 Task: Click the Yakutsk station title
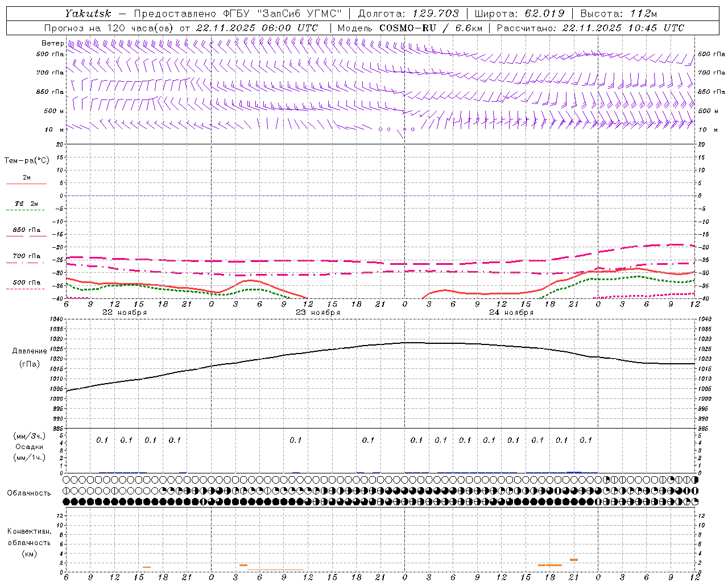click(88, 14)
